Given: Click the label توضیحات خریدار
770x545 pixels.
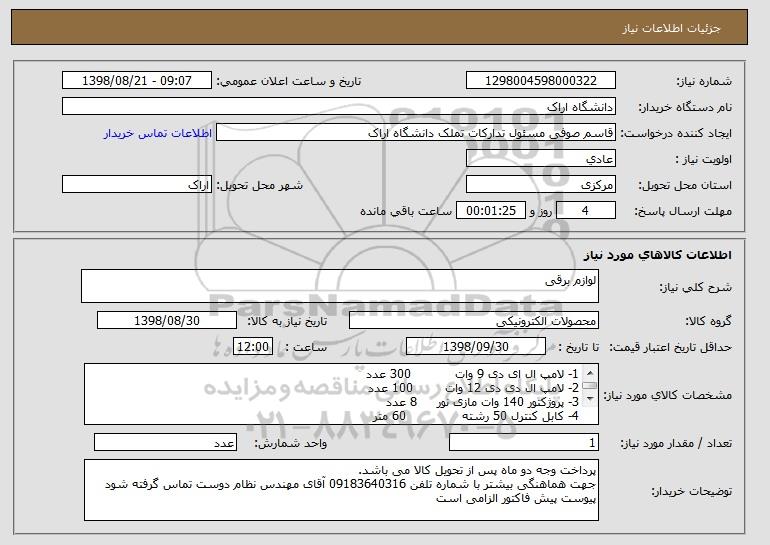Looking at the screenshot, I should [691, 491].
